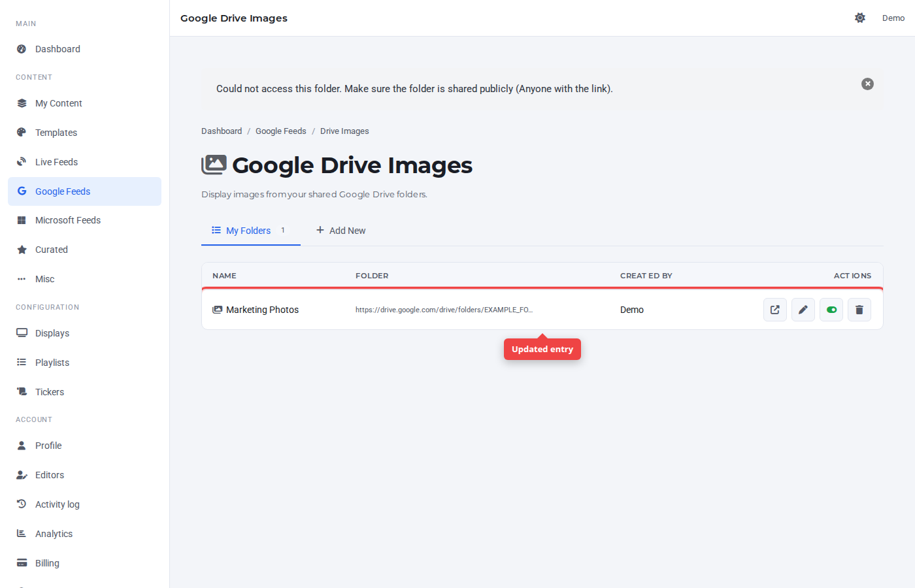The width and height of the screenshot is (915, 588).
Task: Click the drive.google.com folder URL text
Action: coord(444,310)
